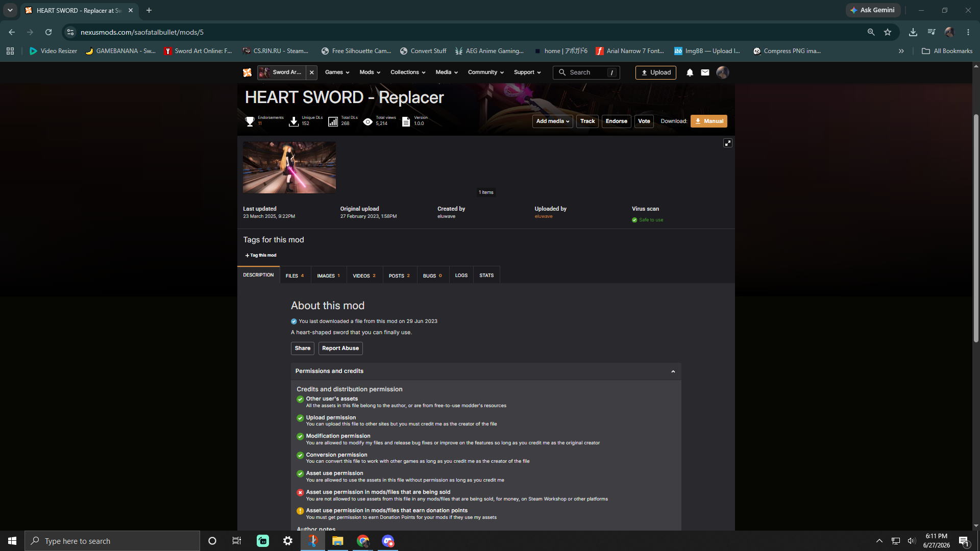Endorse this mod
Image resolution: width=980 pixels, height=551 pixels.
616,121
